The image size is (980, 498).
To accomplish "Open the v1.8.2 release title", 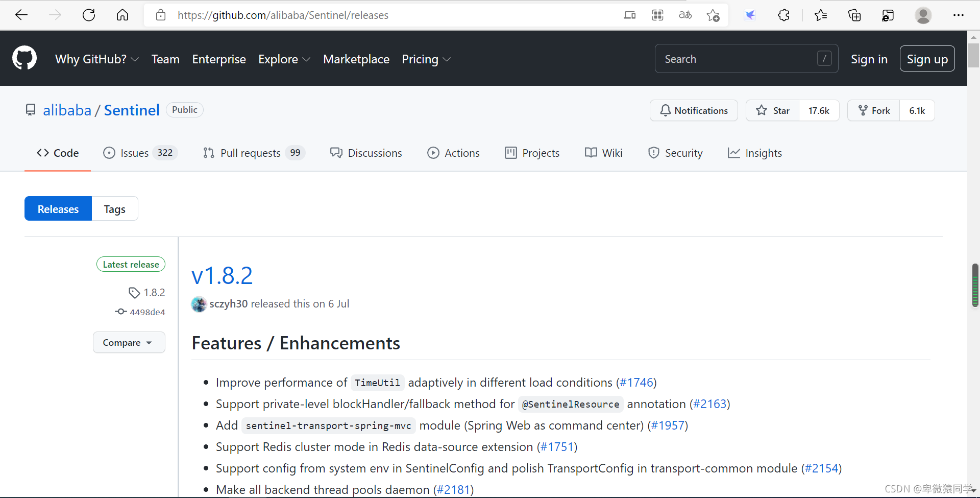I will pyautogui.click(x=222, y=275).
